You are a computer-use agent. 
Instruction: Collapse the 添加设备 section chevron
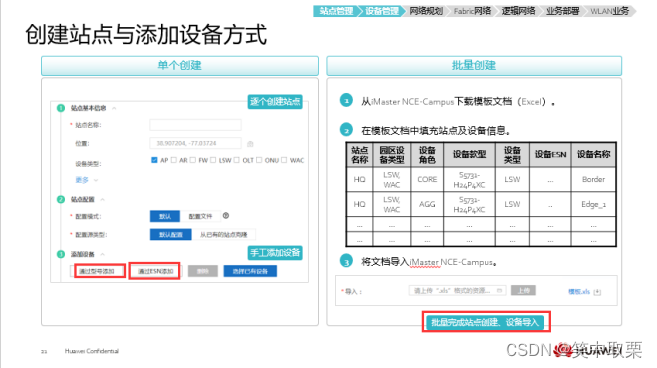coord(103,254)
